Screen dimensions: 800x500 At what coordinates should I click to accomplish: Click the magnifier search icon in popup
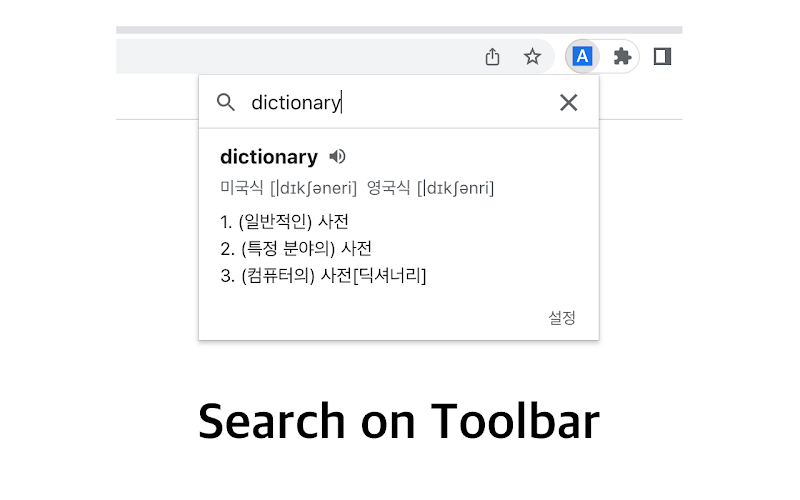[x=226, y=102]
